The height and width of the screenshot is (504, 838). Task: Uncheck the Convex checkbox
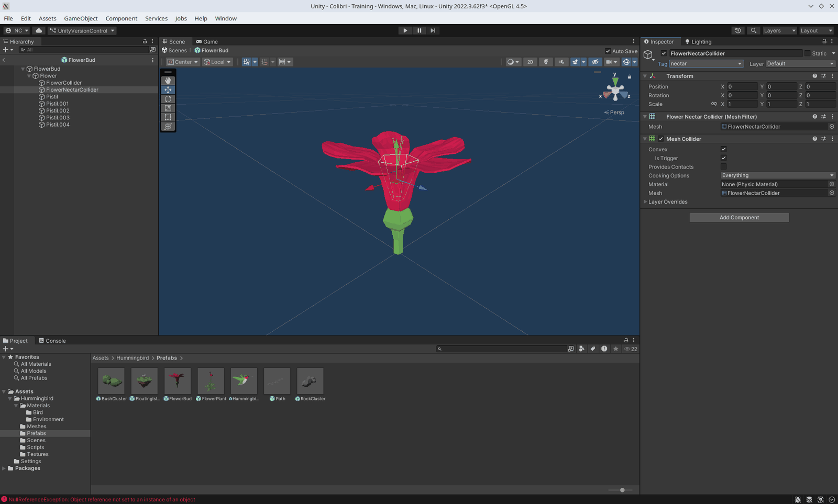coord(724,149)
